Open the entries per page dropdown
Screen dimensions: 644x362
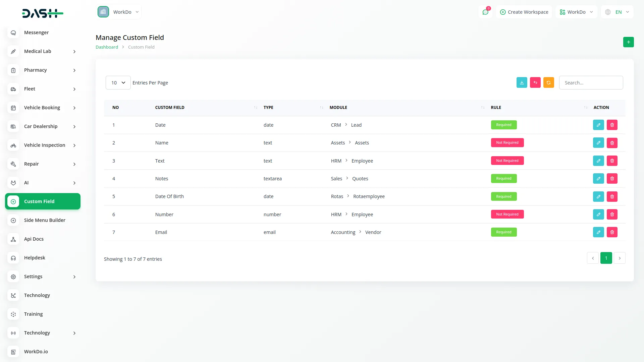point(118,83)
